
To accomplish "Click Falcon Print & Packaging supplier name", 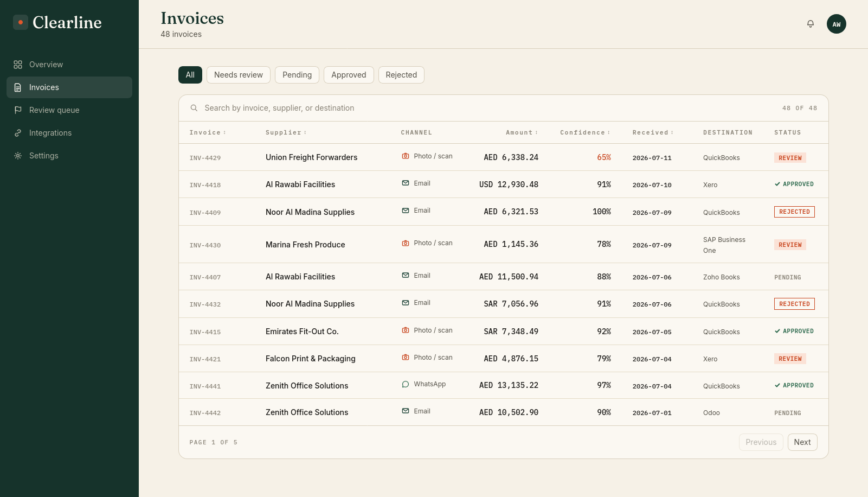I will 311,359.
